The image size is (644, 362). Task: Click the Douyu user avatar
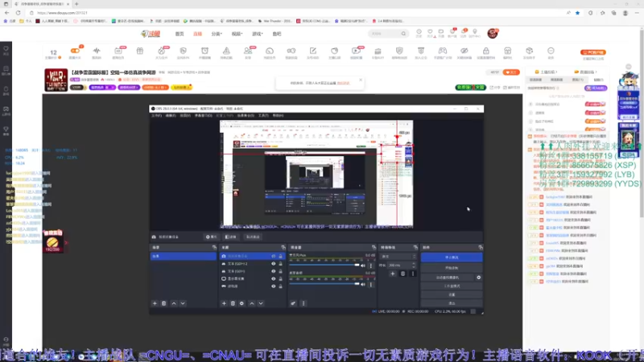493,34
